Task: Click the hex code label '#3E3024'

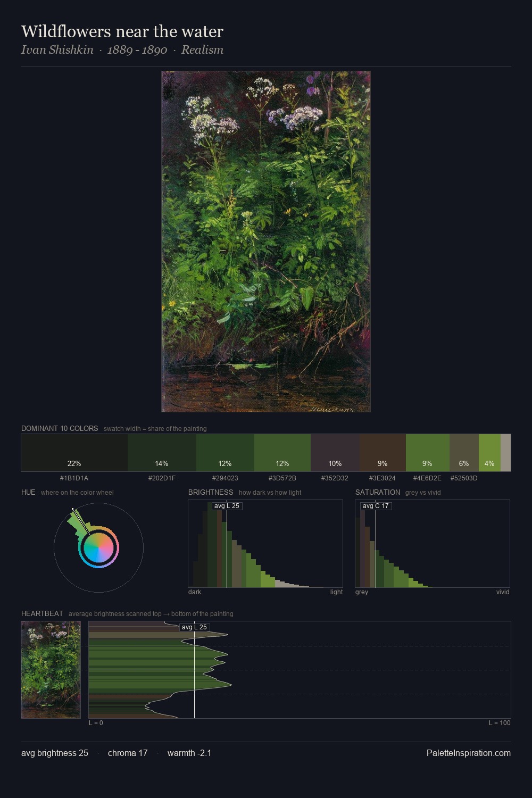Action: pyautogui.click(x=383, y=478)
